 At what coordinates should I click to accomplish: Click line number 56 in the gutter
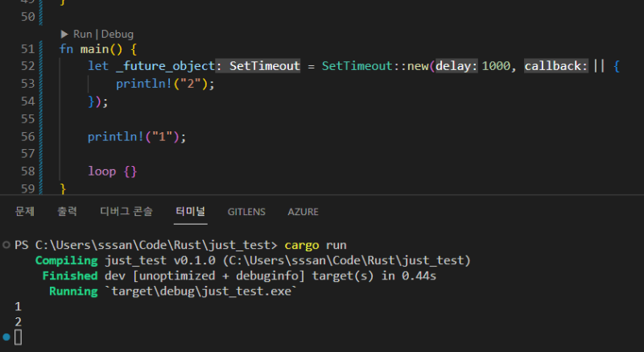[x=27, y=137]
